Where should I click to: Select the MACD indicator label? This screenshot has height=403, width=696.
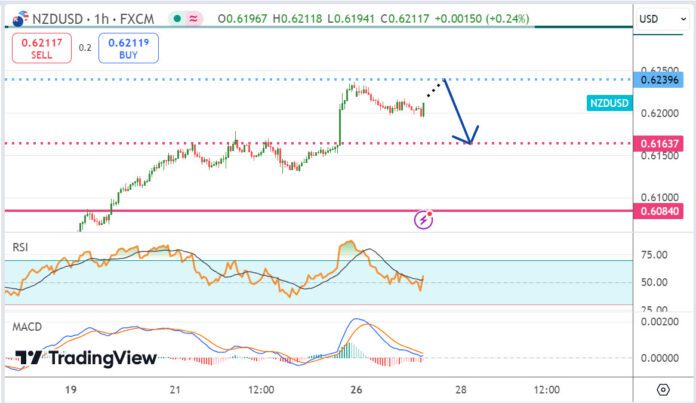(26, 326)
